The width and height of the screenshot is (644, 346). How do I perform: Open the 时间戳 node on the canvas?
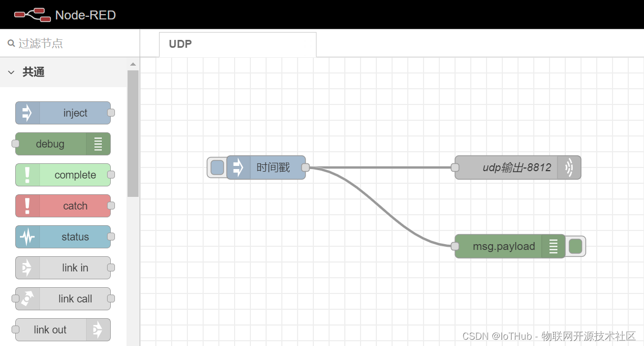[x=272, y=167]
